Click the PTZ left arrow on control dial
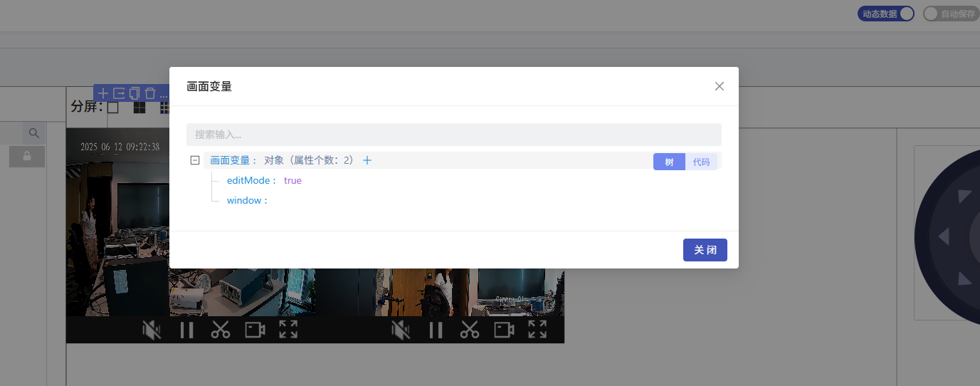This screenshot has width=980, height=386. [x=944, y=236]
